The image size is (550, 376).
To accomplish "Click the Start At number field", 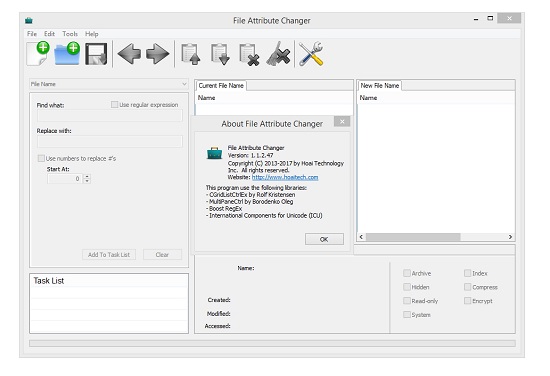I will 65,179.
